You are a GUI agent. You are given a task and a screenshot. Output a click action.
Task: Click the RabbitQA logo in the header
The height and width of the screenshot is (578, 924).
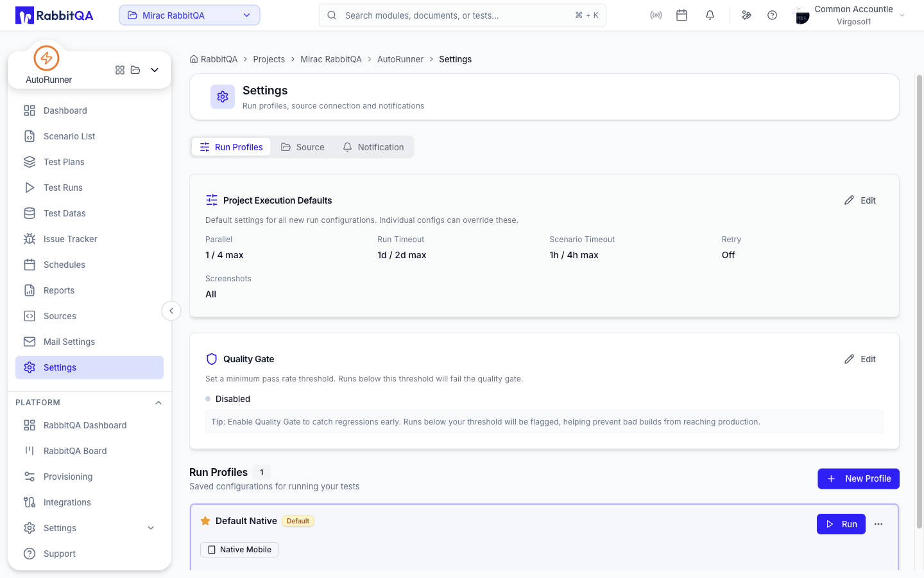point(55,15)
